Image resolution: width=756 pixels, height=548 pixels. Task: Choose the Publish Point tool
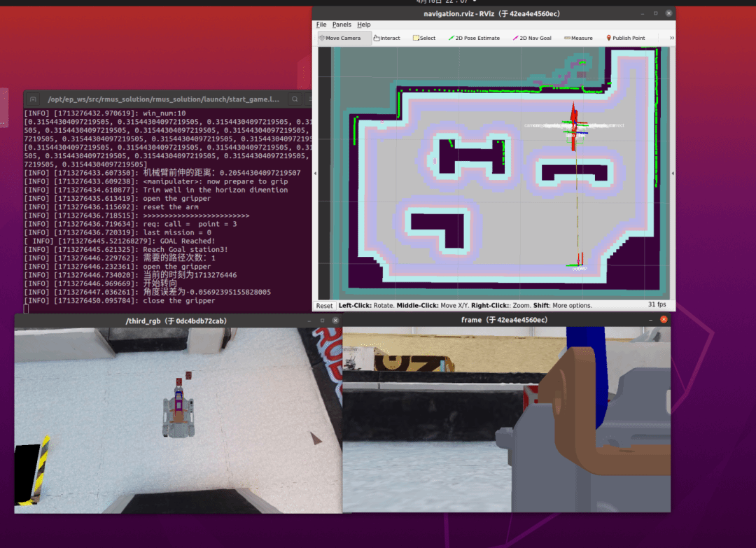pyautogui.click(x=626, y=38)
